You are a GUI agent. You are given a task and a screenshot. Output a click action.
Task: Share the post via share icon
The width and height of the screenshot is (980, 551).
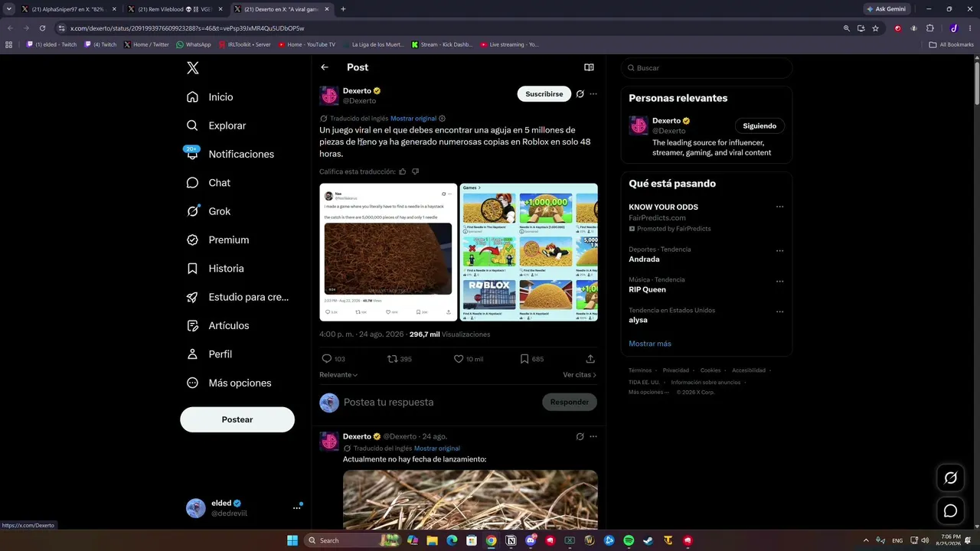pos(590,359)
